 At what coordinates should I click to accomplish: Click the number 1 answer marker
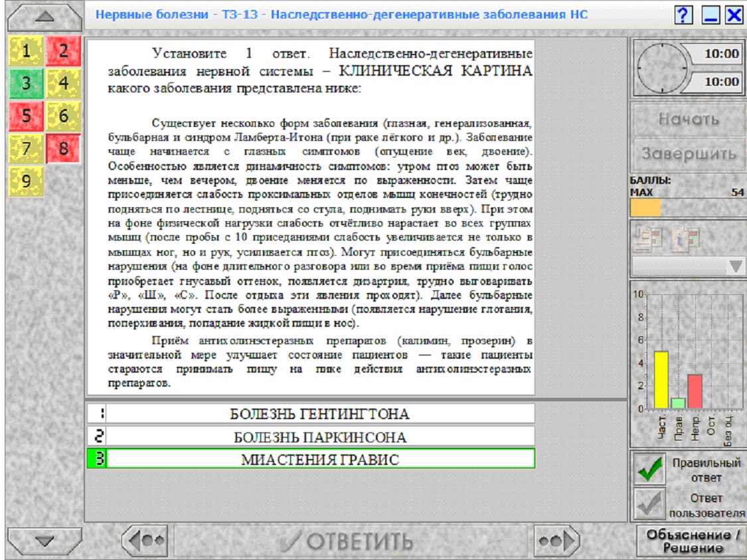97,414
